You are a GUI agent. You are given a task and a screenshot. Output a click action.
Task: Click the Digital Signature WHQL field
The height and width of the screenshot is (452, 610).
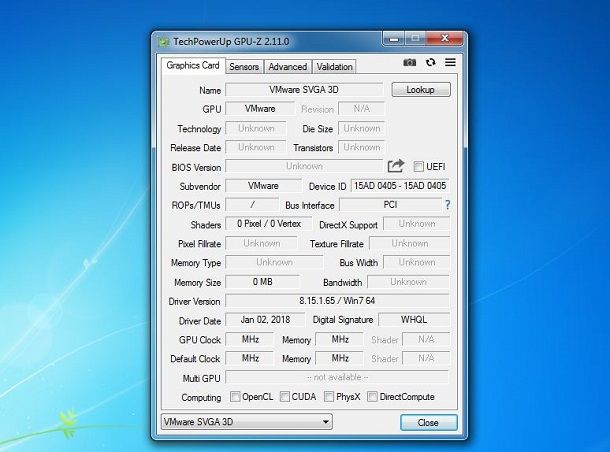[x=414, y=320]
